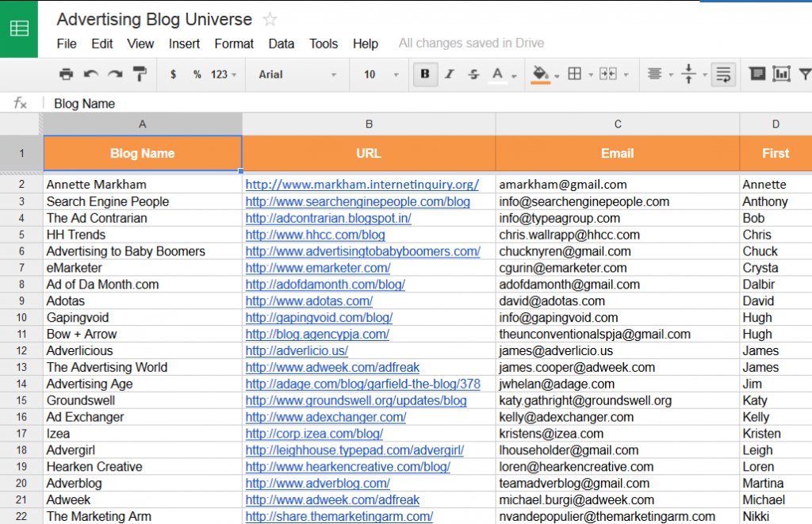Screen dimensions: 812x524
Task: Open the searchenginepeople.com/blog link
Action: [x=358, y=201]
